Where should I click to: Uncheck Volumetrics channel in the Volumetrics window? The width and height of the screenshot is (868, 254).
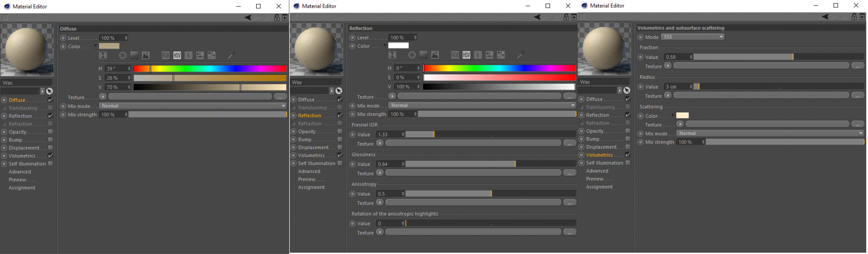click(x=628, y=154)
